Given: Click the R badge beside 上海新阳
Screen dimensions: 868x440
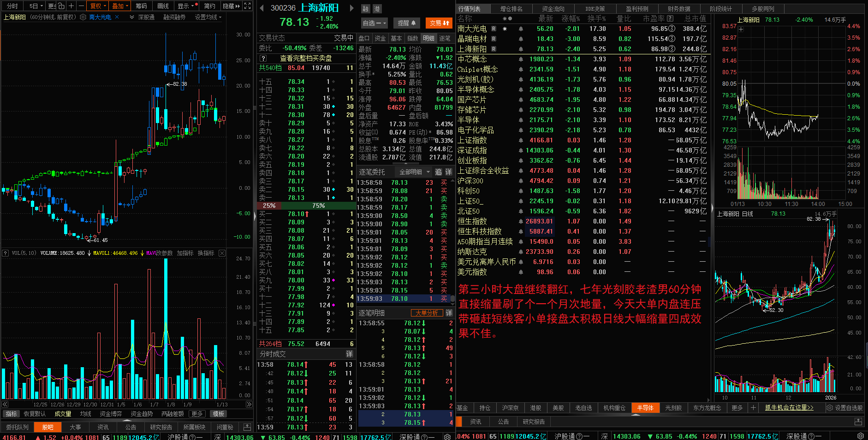Looking at the screenshot, I should [493, 49].
